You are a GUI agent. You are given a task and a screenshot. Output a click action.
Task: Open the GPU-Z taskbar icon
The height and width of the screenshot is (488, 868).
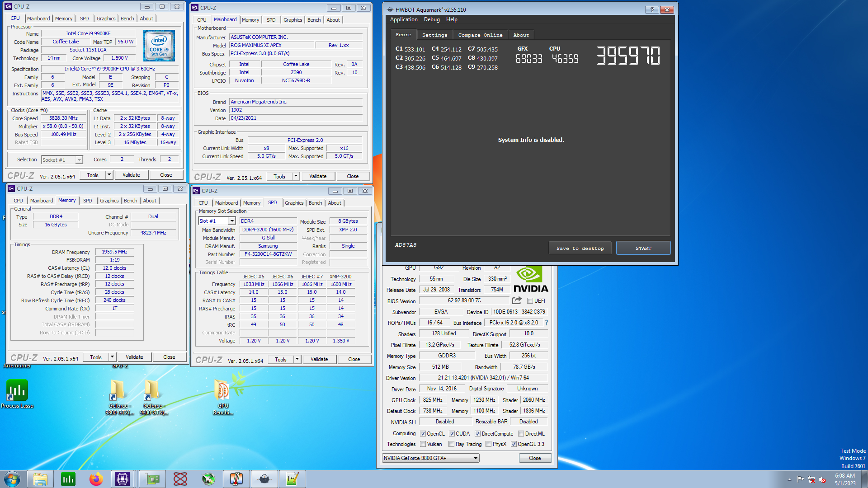click(x=152, y=479)
